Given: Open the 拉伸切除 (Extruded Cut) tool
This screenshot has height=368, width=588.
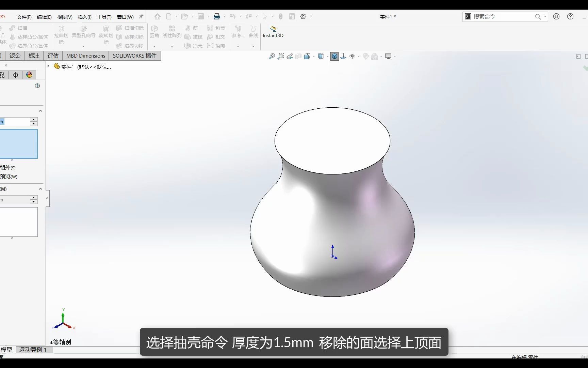Looking at the screenshot, I should pos(61,35).
